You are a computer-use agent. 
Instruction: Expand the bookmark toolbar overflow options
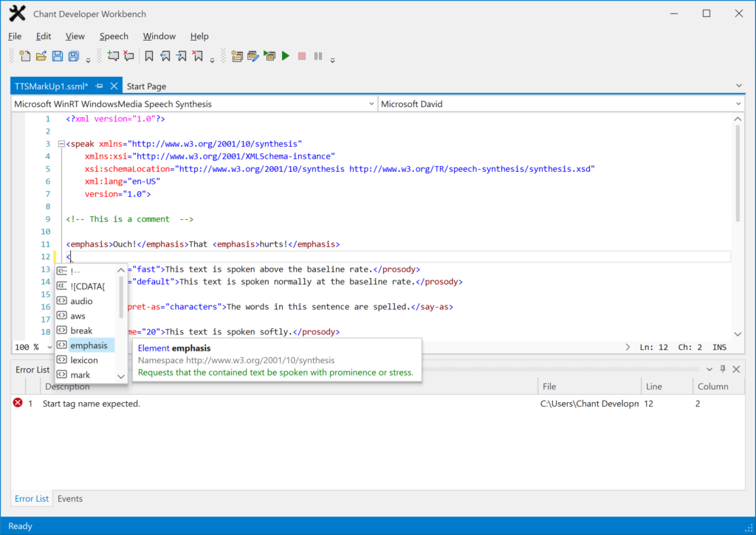pos(212,61)
